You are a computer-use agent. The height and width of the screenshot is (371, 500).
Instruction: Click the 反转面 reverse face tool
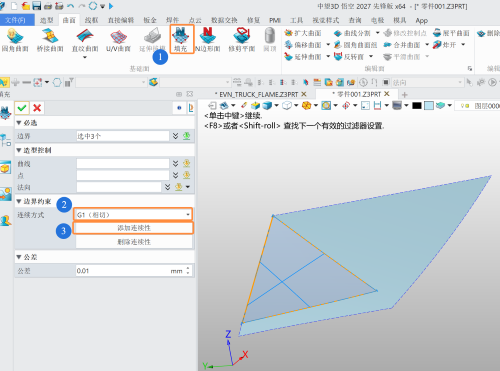[x=349, y=57]
